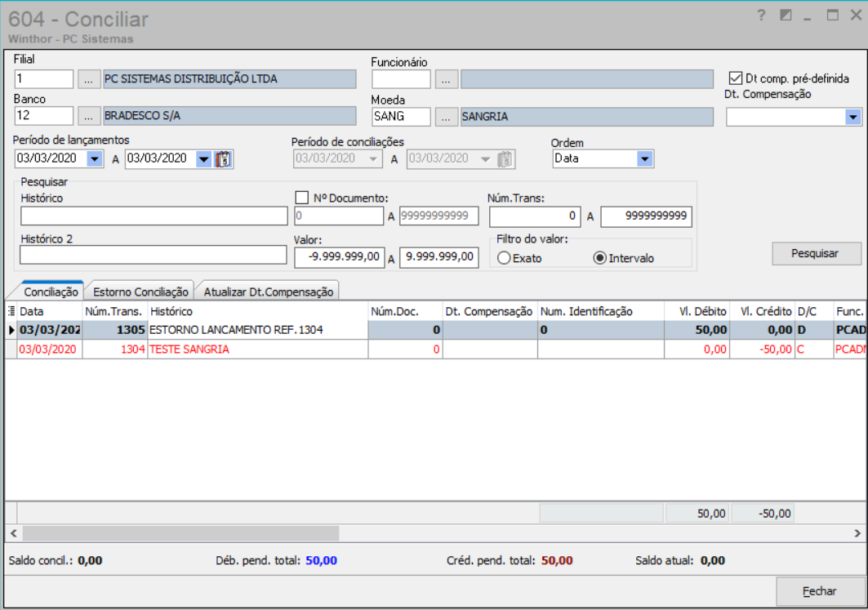Click the window mode icon beside help
Viewport: 868px width, 610px height.
click(x=786, y=16)
